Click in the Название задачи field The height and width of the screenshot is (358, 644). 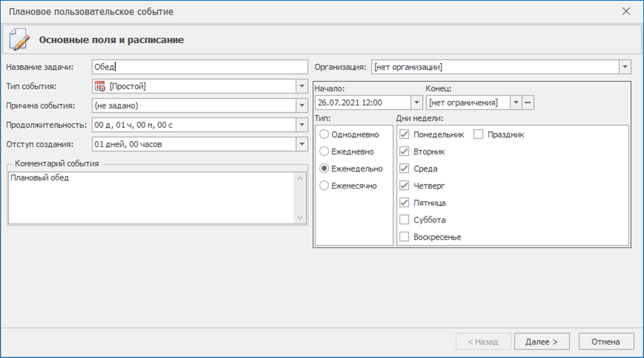(x=198, y=67)
